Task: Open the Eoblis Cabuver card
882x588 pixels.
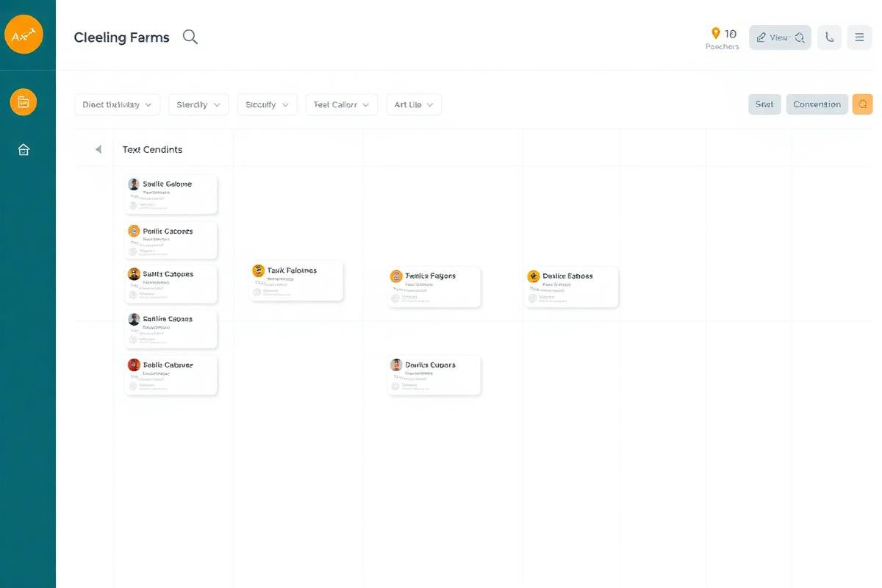Action: point(171,375)
